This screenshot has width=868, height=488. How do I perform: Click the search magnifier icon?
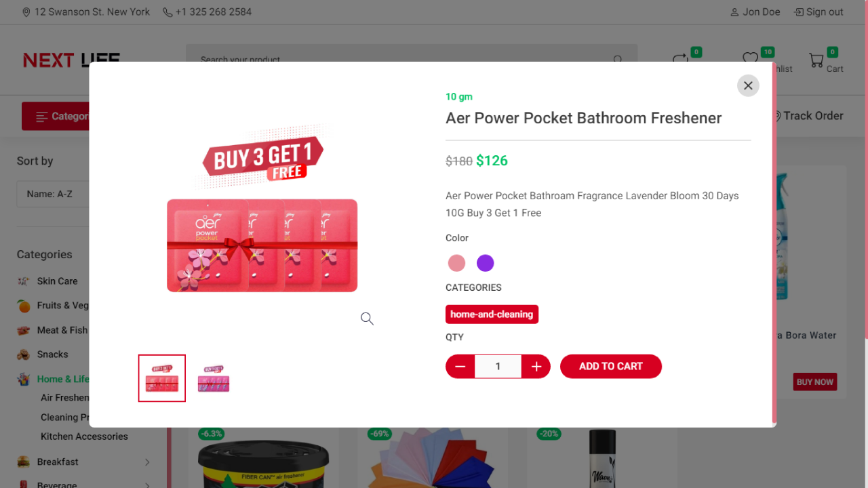(618, 60)
